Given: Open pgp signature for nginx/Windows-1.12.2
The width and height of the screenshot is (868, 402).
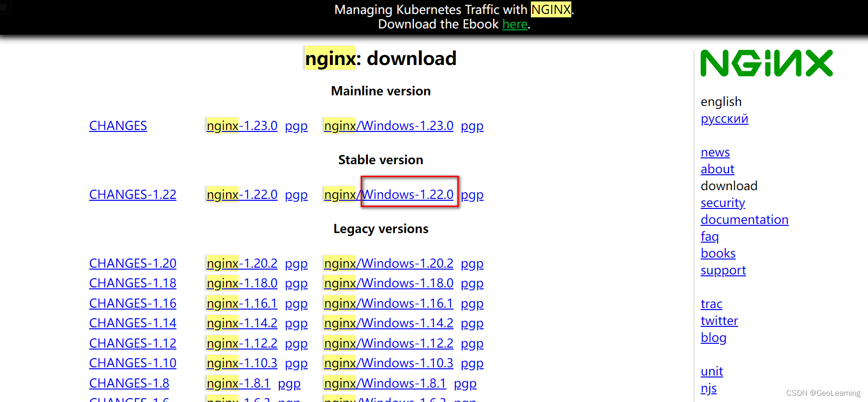Looking at the screenshot, I should pyautogui.click(x=472, y=344).
